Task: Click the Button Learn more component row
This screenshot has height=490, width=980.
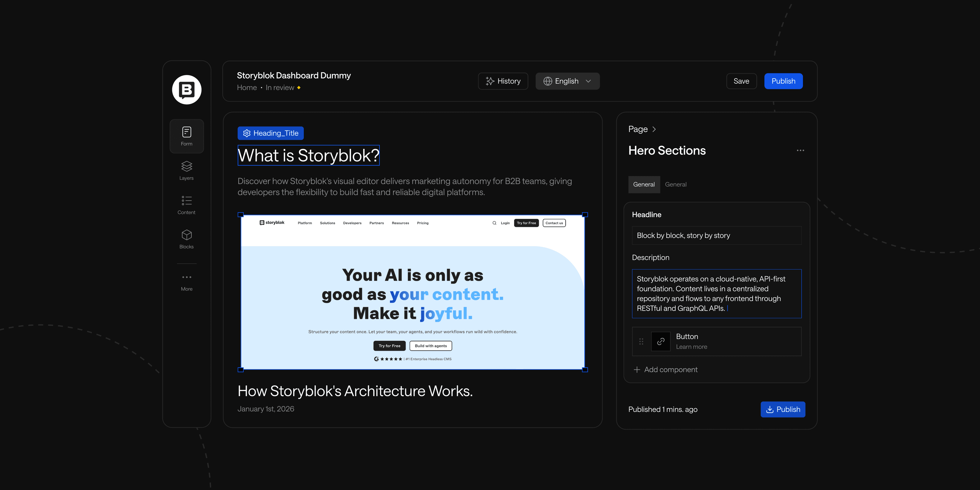Action: tap(717, 341)
